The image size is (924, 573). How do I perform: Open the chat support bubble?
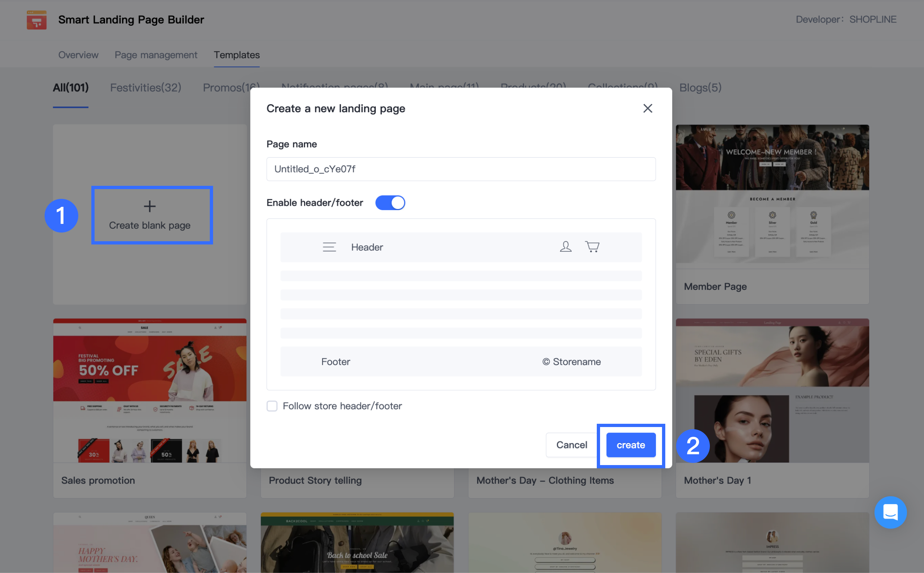[x=890, y=512]
